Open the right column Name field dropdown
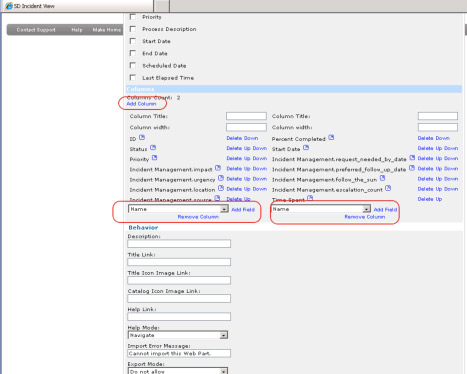The image size is (467, 374). tap(321, 209)
